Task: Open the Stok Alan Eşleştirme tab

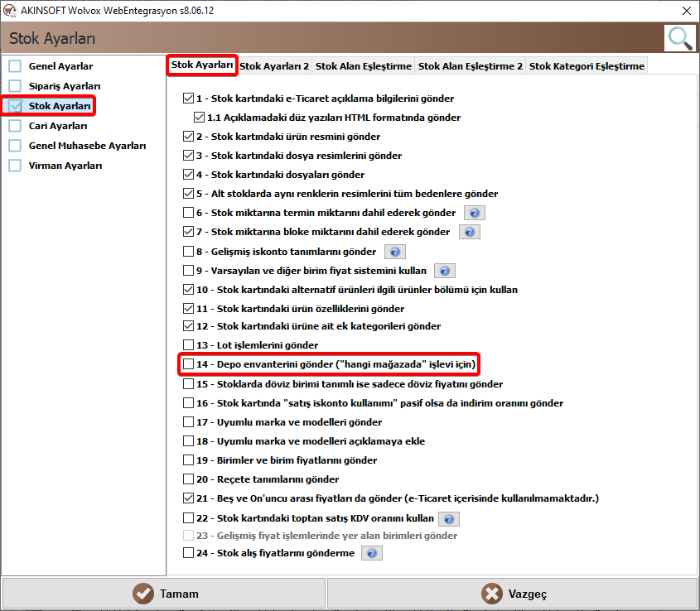Action: (364, 66)
